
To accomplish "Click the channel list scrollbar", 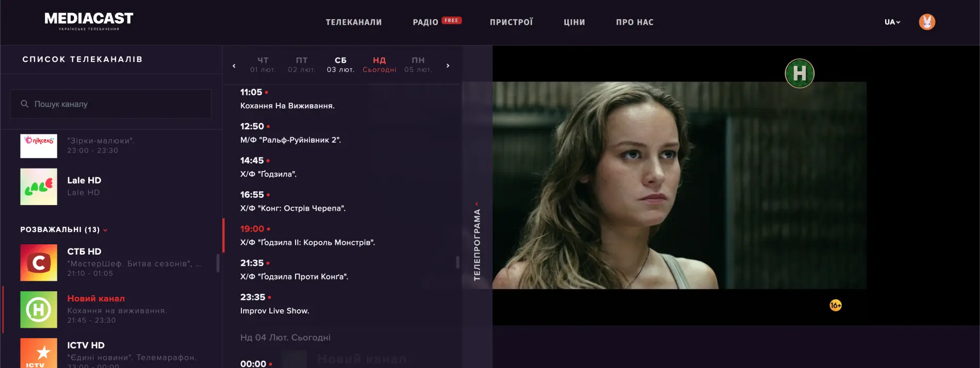I will click(218, 263).
